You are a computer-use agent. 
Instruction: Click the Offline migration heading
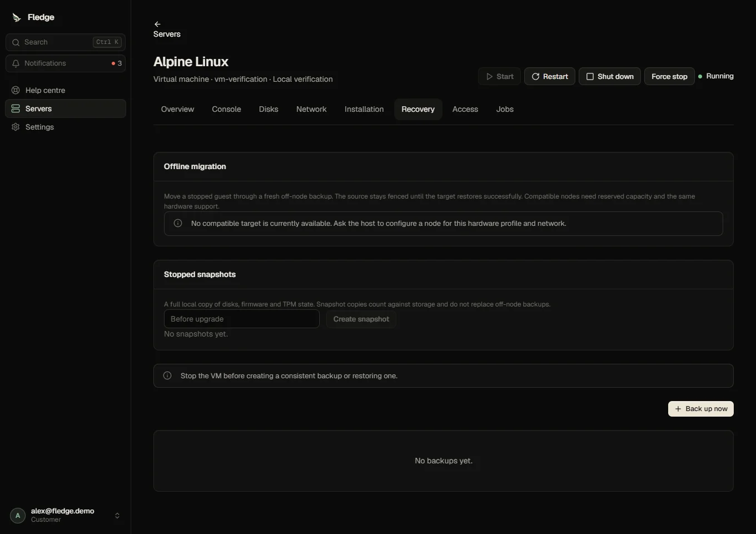tap(195, 166)
